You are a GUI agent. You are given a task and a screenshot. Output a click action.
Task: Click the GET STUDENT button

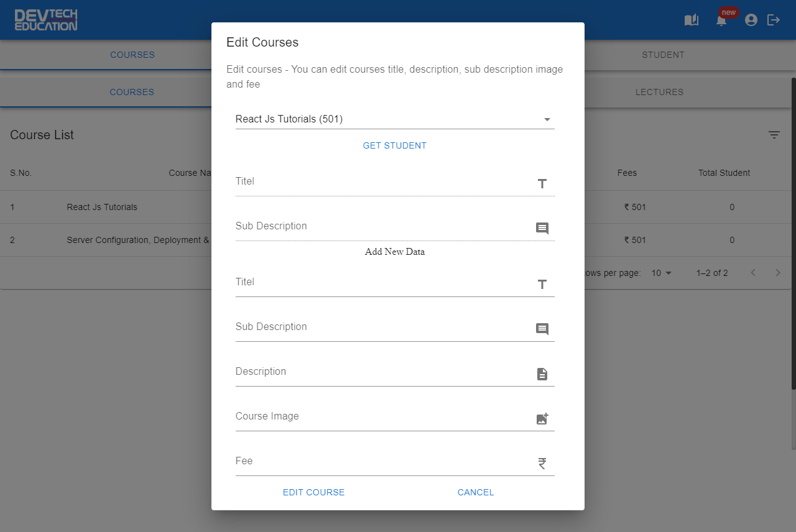click(395, 145)
